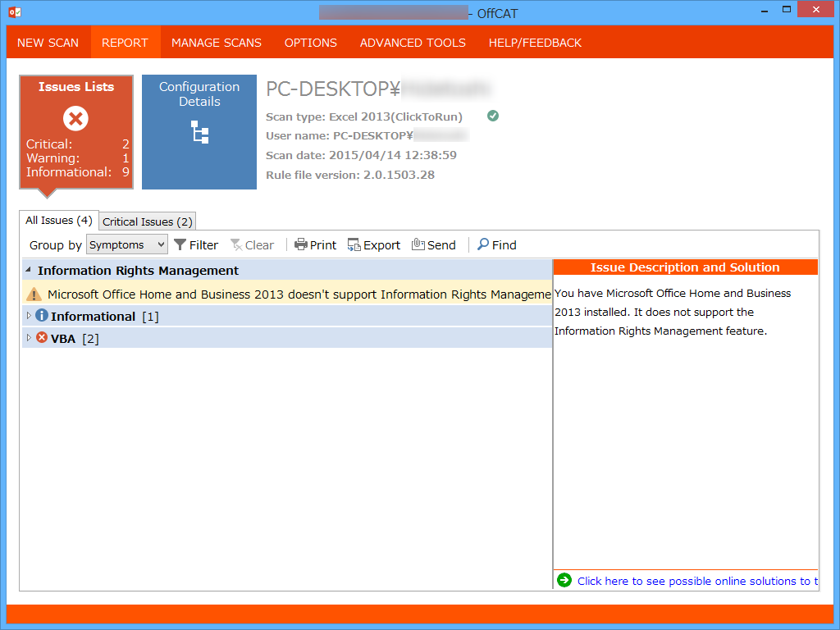Open MANAGE SCANS
This screenshot has width=840, height=630.
(x=217, y=43)
